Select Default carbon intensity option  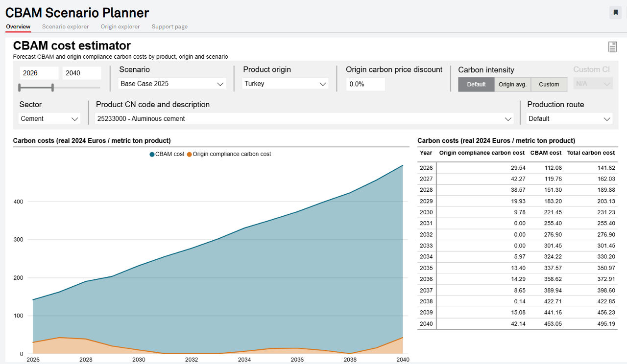click(476, 84)
